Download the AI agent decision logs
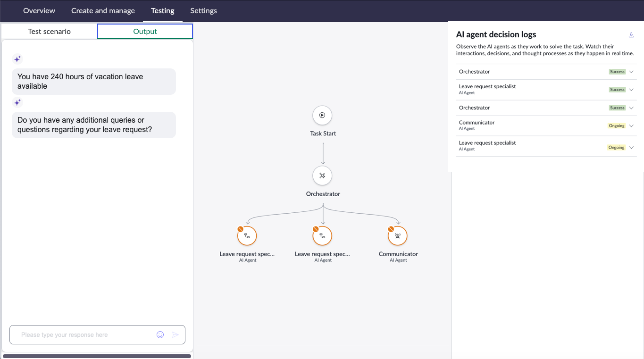 tap(631, 35)
